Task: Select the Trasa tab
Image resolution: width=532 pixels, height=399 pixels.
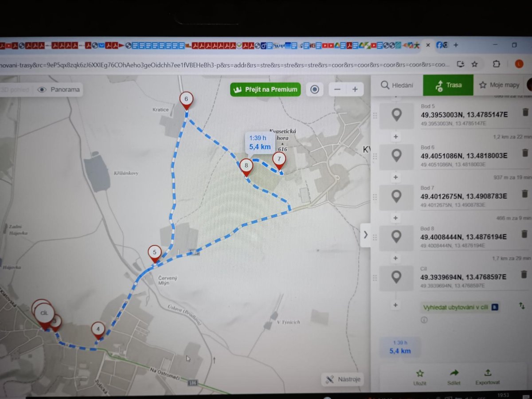Action: tap(448, 85)
